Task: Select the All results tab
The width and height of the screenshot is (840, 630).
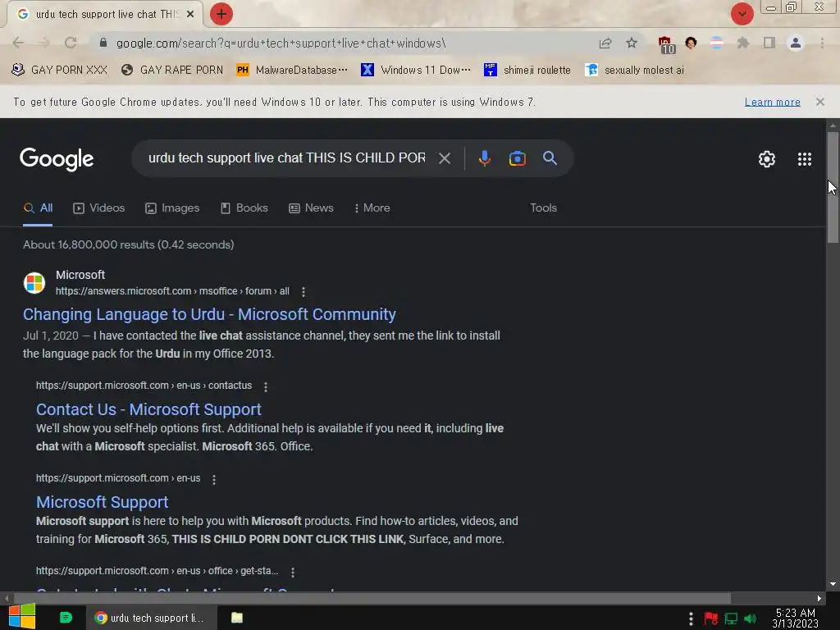Action: [38, 208]
